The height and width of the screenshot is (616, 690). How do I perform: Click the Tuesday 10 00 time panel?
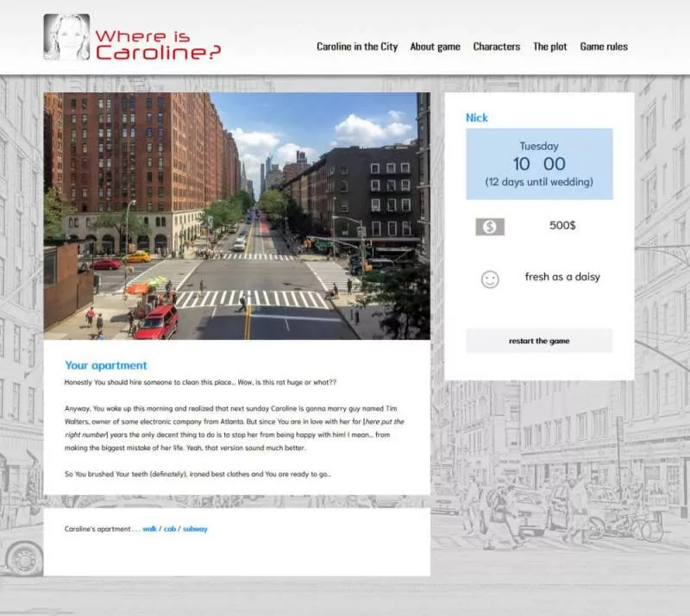pos(539,163)
